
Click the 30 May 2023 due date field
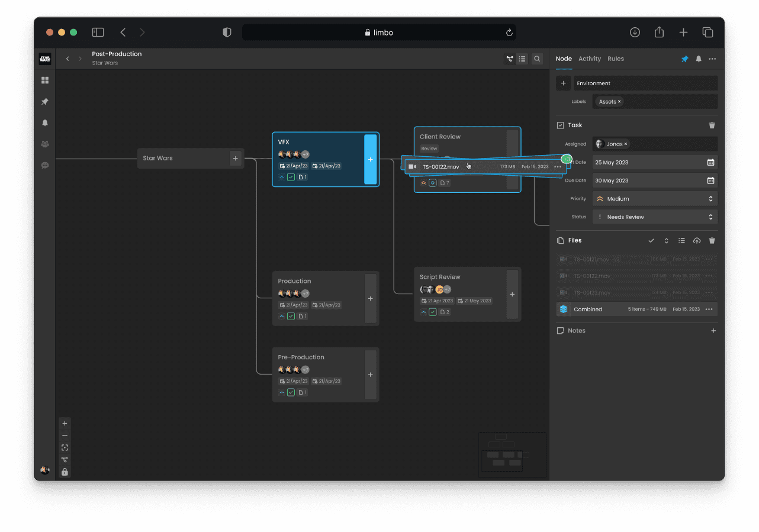point(655,180)
